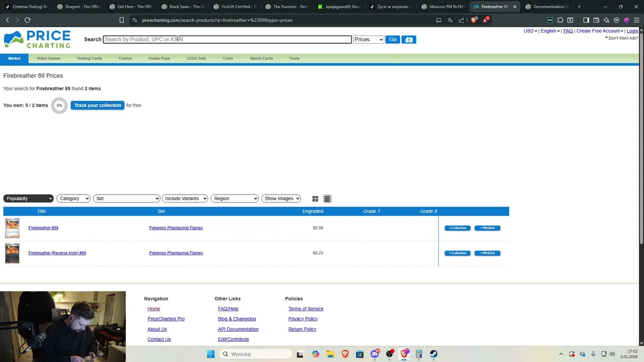The image size is (644, 362).
Task: Open PriceCharting Pro footer link
Action: [166, 319]
